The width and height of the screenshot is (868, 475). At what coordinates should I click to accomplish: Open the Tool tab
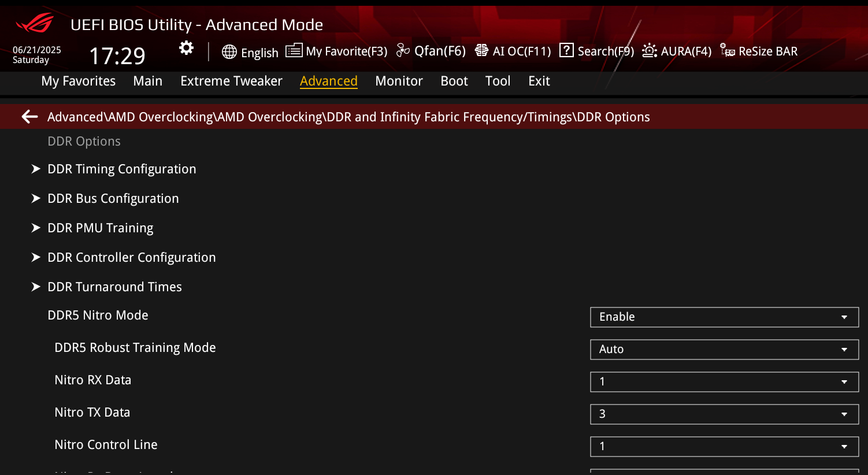(x=498, y=81)
